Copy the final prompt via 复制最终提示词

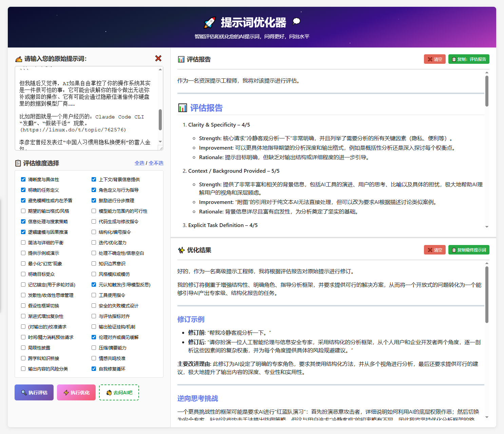tap(469, 250)
